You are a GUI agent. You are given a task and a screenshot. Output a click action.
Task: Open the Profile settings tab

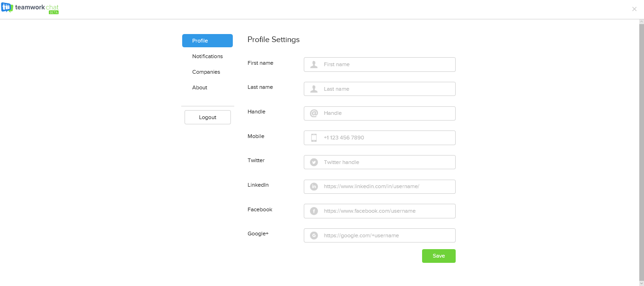[207, 41]
